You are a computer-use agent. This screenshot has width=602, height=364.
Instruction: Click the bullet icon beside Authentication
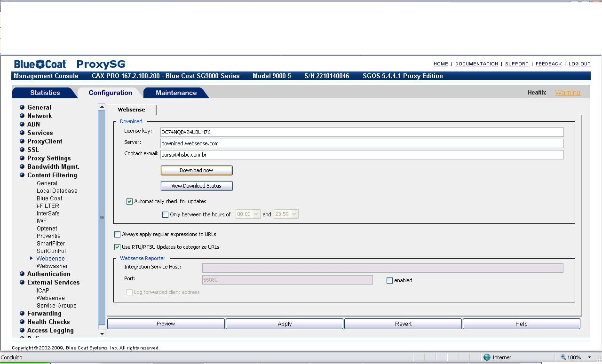pyautogui.click(x=22, y=274)
